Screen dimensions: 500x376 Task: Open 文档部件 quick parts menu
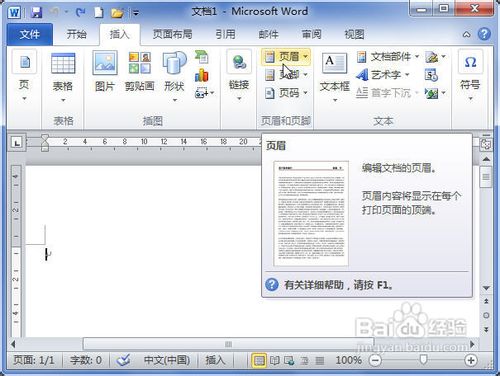388,57
